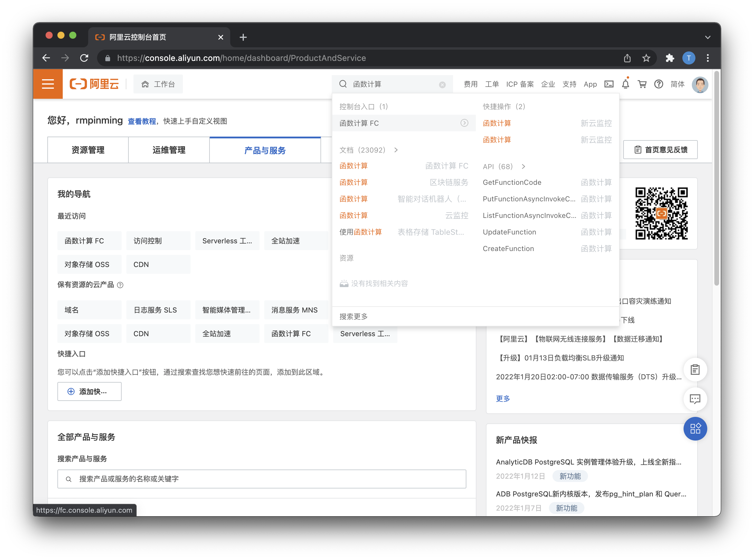Open Chrome three-dot menu
This screenshot has width=754, height=560.
click(708, 58)
